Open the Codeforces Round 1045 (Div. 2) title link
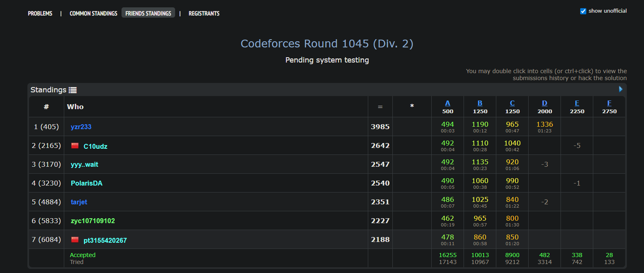The height and width of the screenshot is (273, 644). tap(327, 43)
